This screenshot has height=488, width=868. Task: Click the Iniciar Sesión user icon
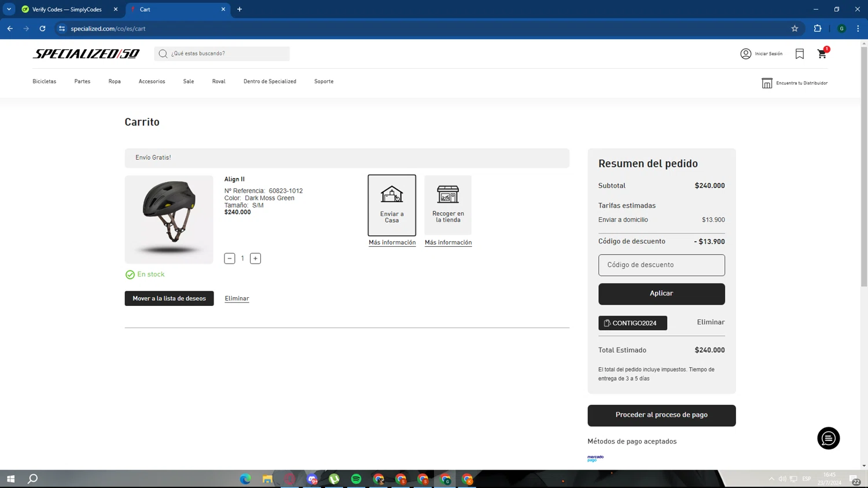pyautogui.click(x=745, y=54)
